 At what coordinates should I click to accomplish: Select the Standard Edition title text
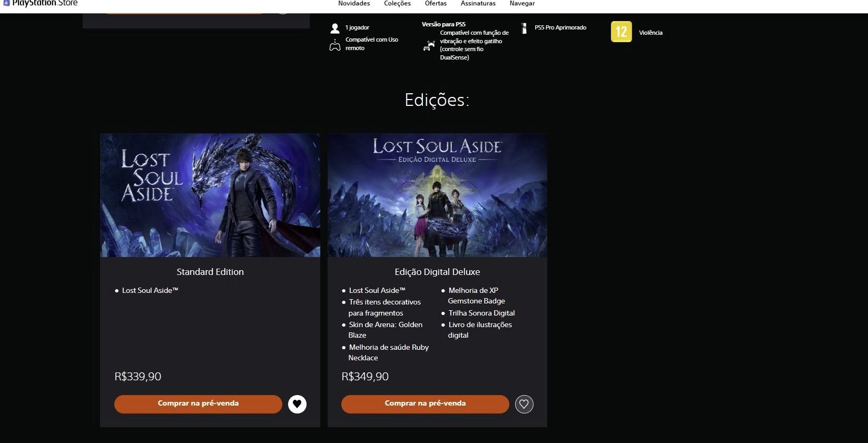click(210, 272)
